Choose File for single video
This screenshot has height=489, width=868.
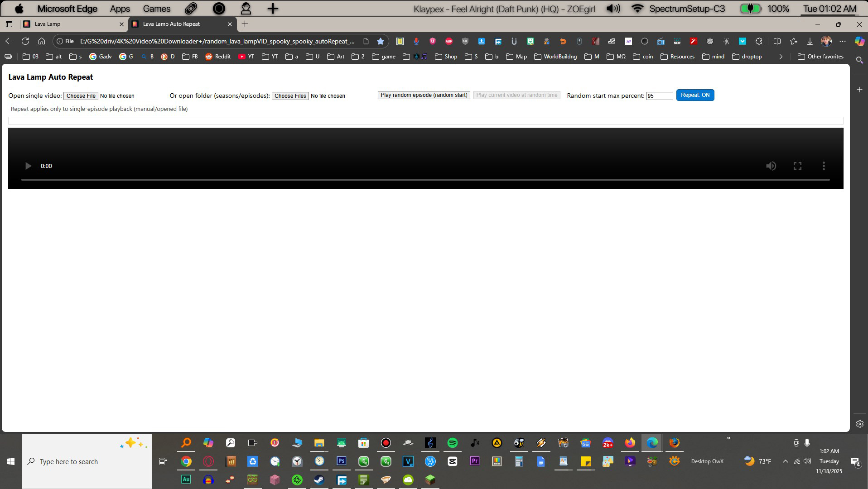pos(81,96)
